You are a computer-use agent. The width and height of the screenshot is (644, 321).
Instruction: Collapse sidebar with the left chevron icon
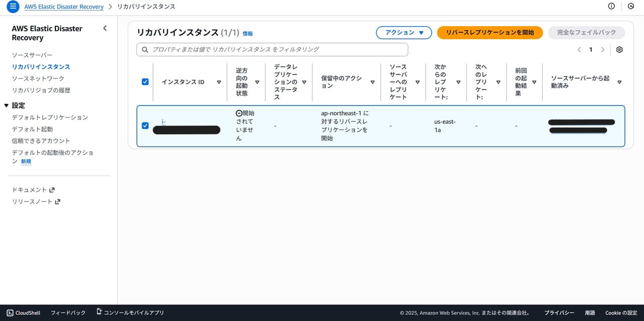coord(105,29)
